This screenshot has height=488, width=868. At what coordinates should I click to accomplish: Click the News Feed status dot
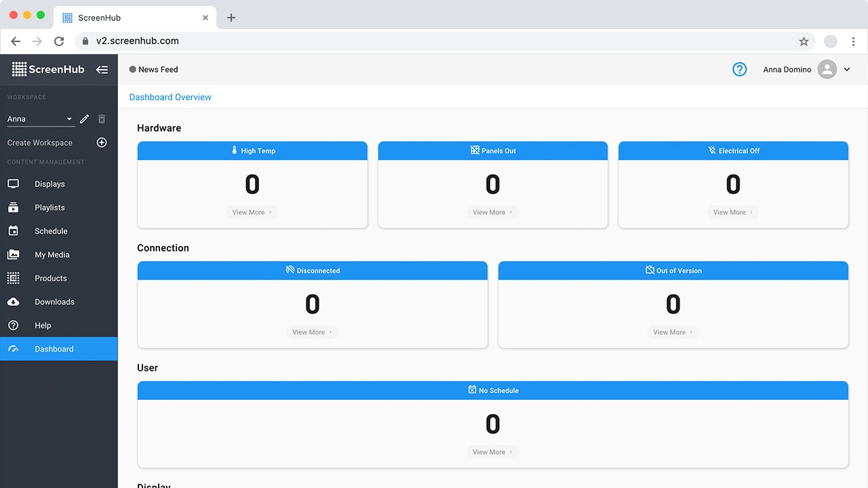click(132, 69)
